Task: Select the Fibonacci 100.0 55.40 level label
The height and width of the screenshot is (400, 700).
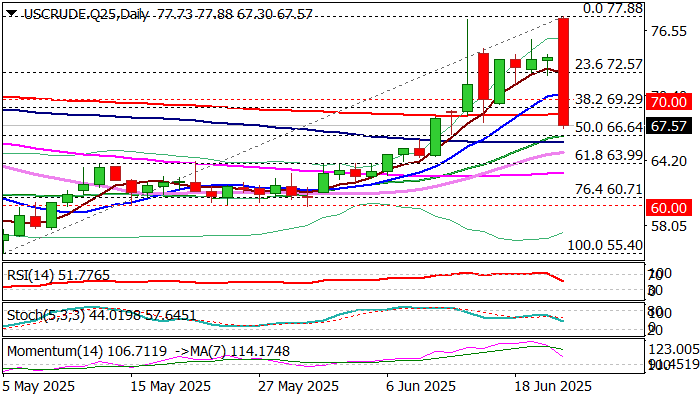Action: coord(604,244)
